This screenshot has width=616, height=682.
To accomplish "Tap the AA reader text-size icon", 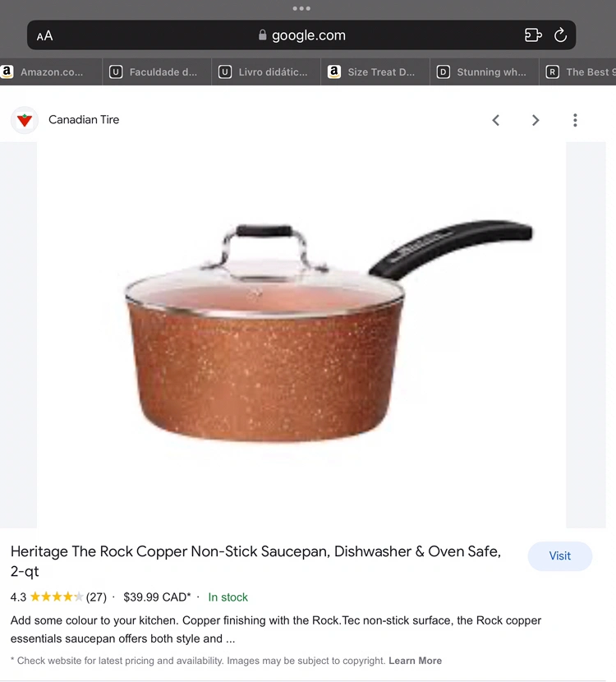I will tap(44, 35).
